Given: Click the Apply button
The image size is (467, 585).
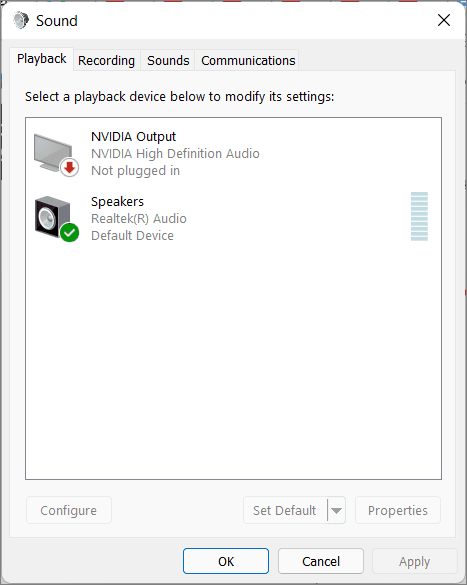Looking at the screenshot, I should pos(414,561).
